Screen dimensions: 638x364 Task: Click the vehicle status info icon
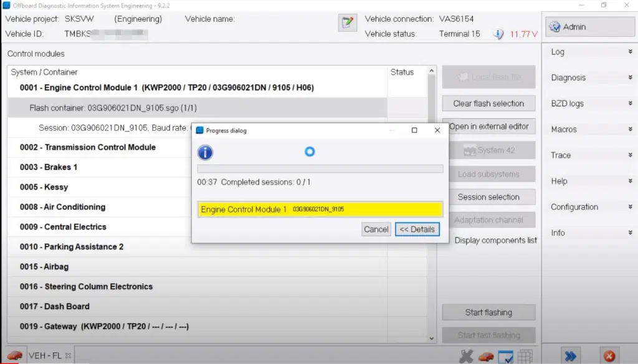coord(498,34)
